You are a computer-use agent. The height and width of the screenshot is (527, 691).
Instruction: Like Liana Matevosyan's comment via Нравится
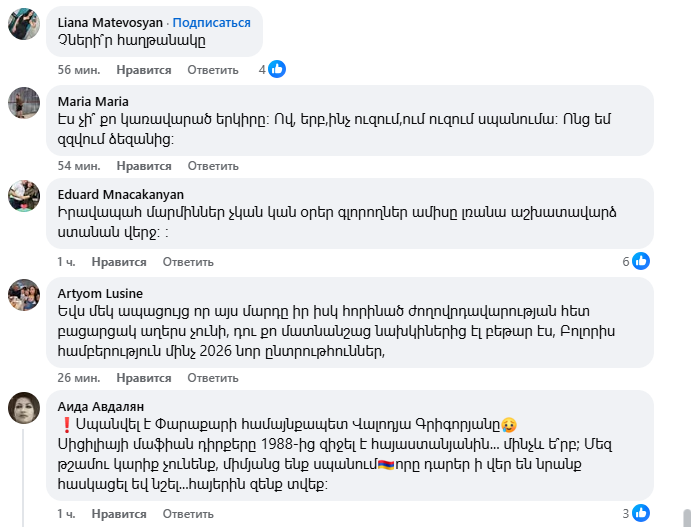pos(144,70)
